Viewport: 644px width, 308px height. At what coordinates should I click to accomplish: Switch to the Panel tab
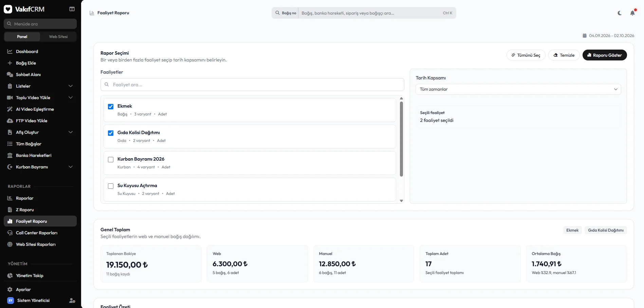22,37
